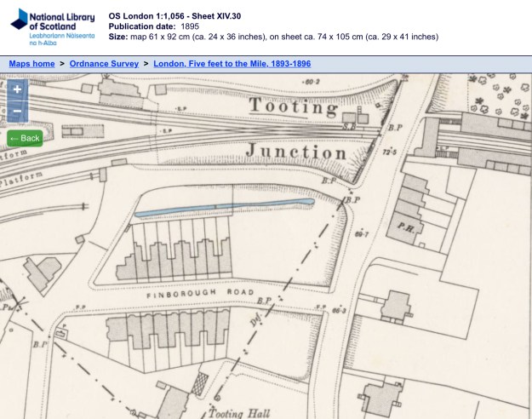
Task: Click the blue water strip on the map
Action: pyautogui.click(x=223, y=207)
